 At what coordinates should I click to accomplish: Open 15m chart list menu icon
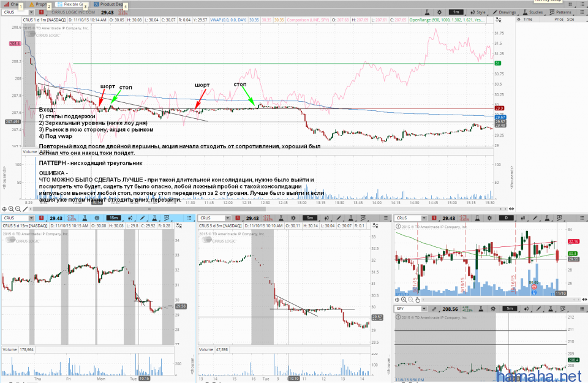pyautogui.click(x=189, y=218)
